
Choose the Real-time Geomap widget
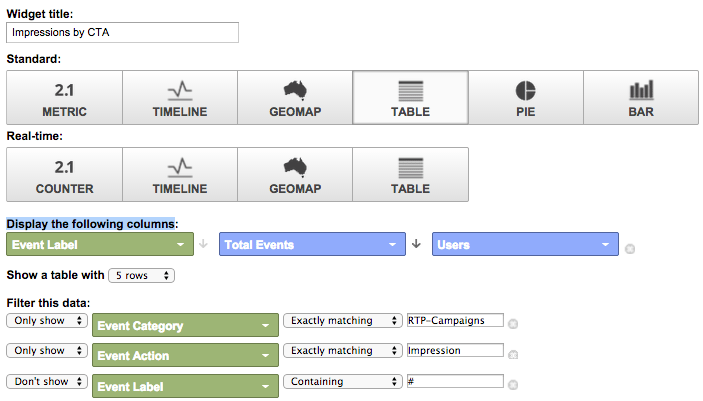coord(295,175)
